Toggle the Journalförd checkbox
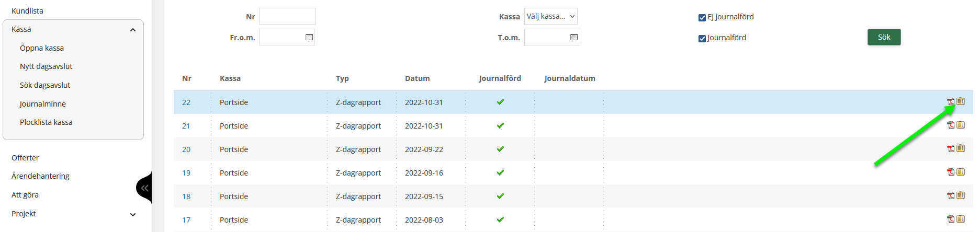This screenshot has height=232, width=980. pos(702,39)
